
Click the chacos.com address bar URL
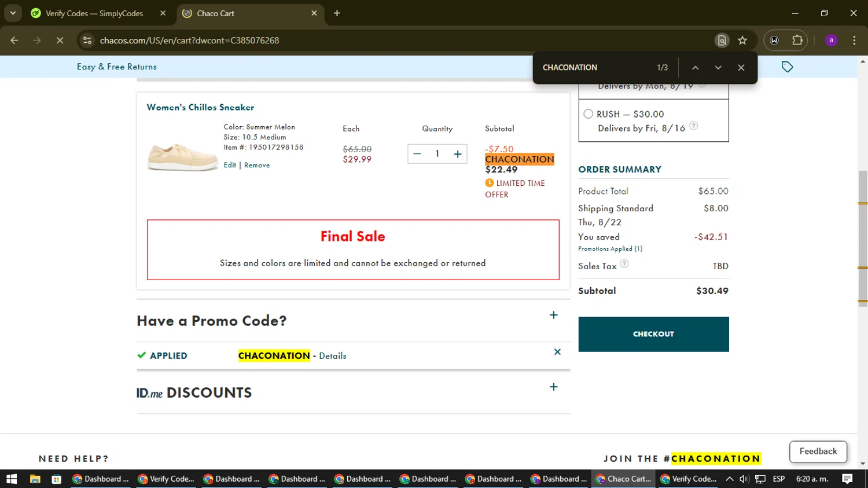[189, 41]
